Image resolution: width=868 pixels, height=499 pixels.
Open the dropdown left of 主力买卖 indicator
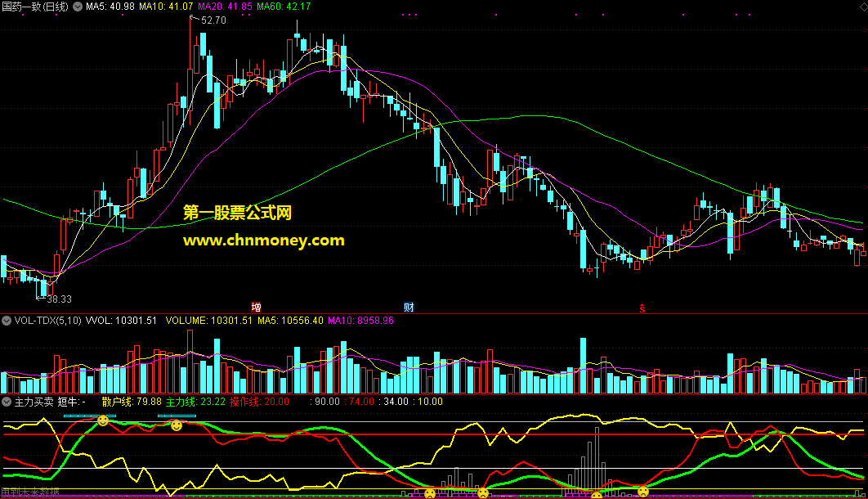point(7,402)
